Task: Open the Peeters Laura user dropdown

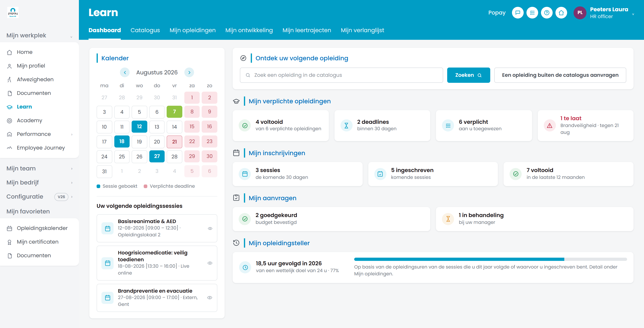Action: coord(633,14)
